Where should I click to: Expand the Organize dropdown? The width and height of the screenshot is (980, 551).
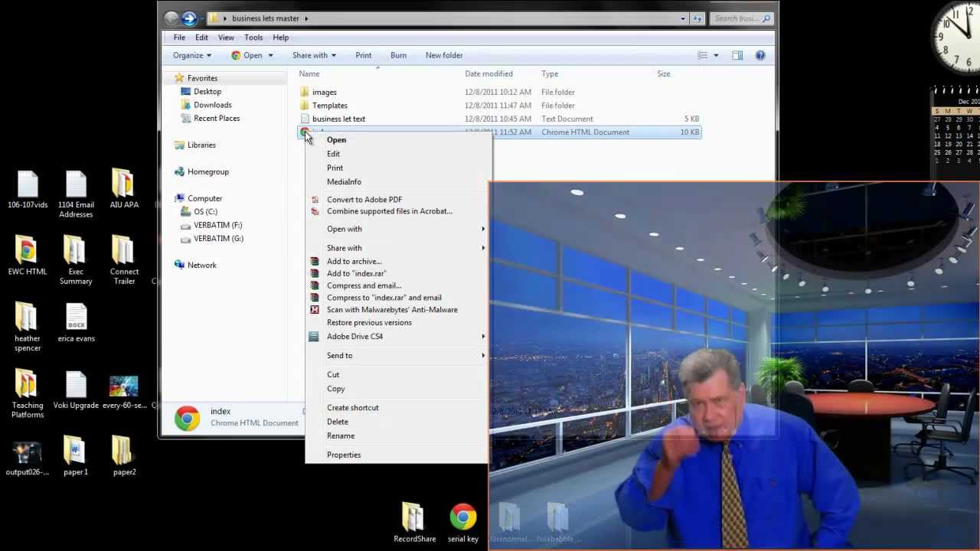(192, 55)
